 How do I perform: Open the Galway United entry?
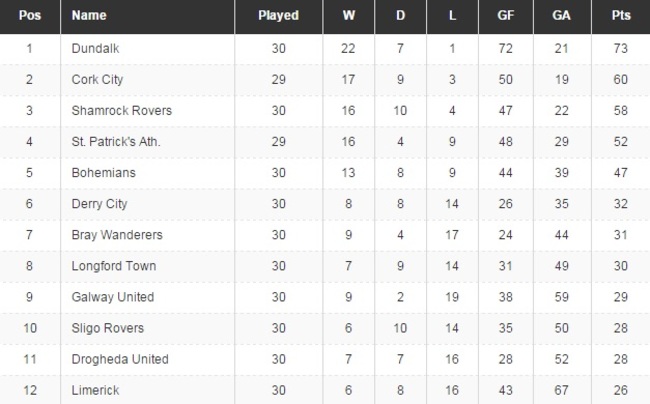click(113, 297)
